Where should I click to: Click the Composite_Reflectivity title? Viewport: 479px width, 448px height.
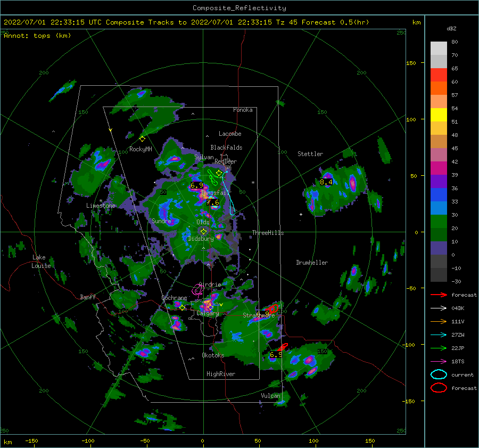(x=240, y=8)
